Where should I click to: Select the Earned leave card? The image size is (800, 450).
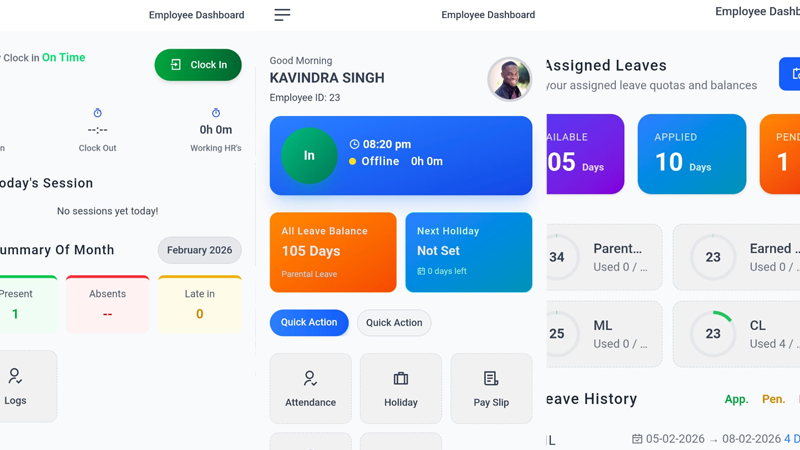736,257
